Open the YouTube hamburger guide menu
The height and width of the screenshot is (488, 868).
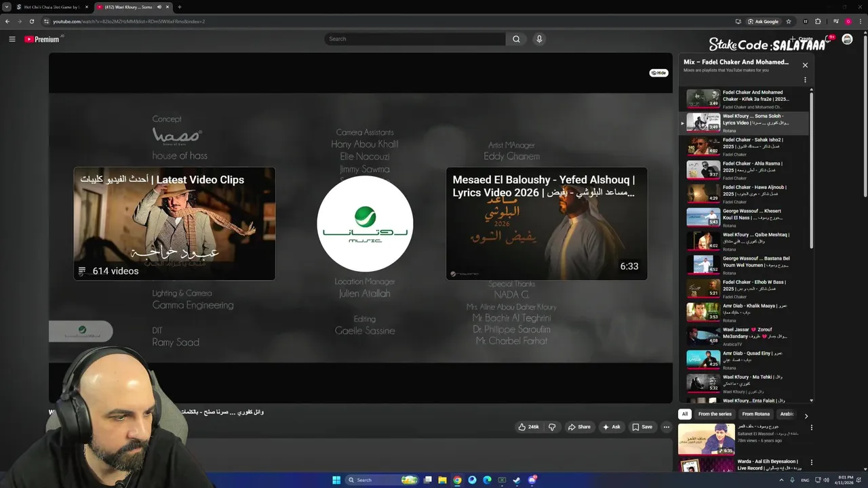tap(12, 39)
